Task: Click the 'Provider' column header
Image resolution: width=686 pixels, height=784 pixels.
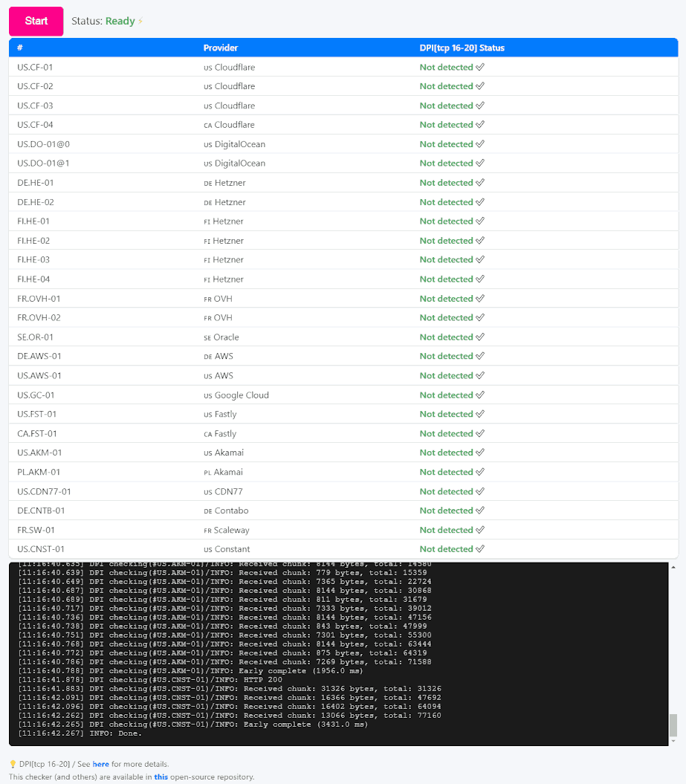Action: pos(221,48)
